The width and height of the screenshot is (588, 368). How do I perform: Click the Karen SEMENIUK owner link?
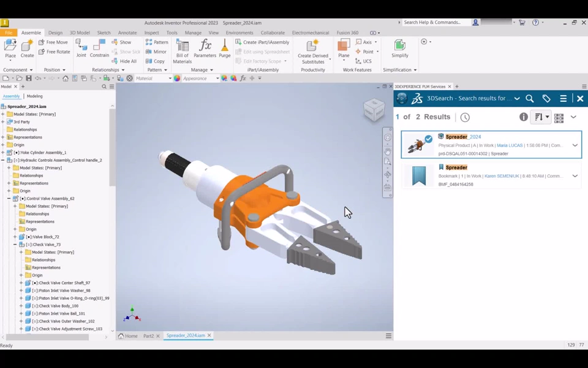pyautogui.click(x=502, y=176)
